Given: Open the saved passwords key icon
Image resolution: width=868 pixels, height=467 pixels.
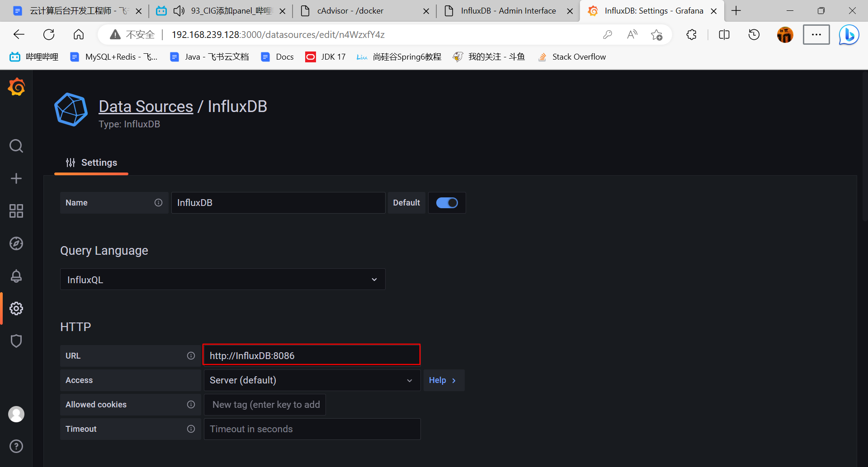Looking at the screenshot, I should [x=608, y=35].
